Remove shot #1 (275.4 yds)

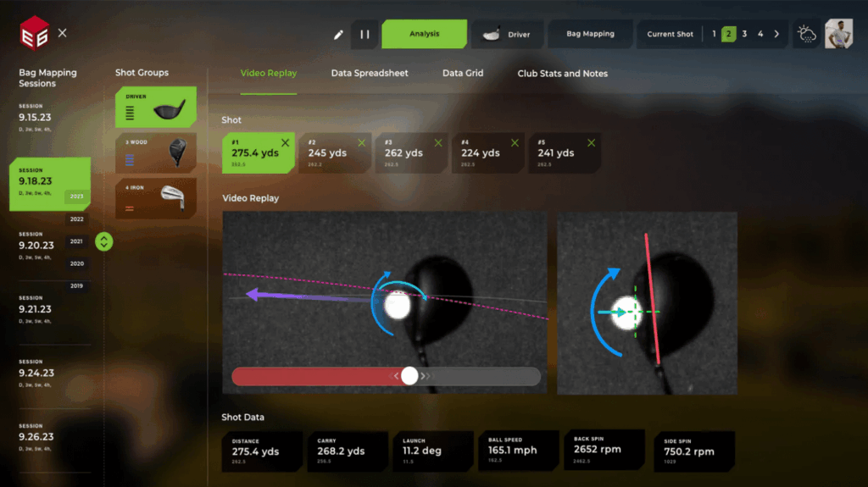coord(285,143)
